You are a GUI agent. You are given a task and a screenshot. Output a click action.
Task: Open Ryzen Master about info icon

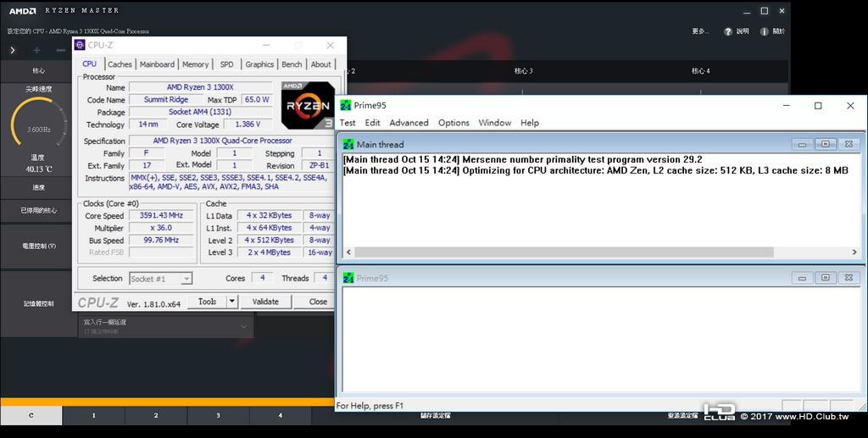764,31
